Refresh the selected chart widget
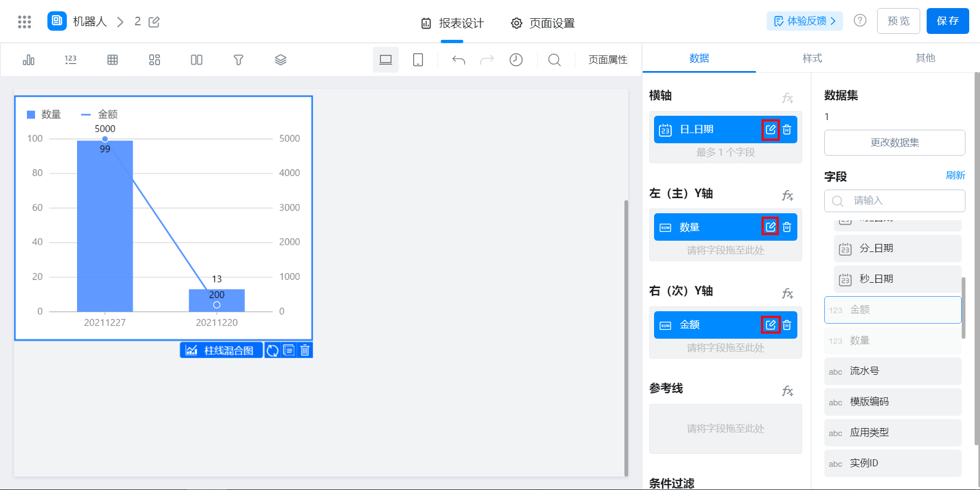980x490 pixels. (x=273, y=351)
